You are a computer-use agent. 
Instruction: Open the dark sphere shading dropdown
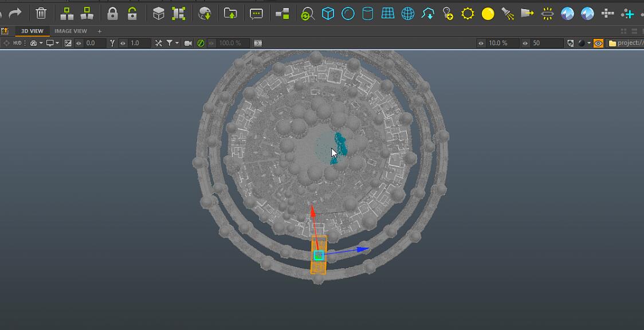point(584,43)
